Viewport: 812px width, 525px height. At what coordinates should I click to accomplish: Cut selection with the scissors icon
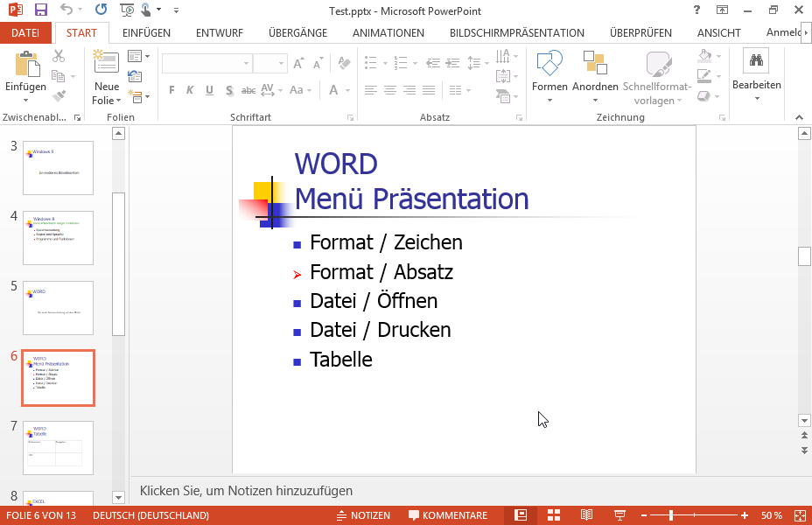click(x=59, y=56)
